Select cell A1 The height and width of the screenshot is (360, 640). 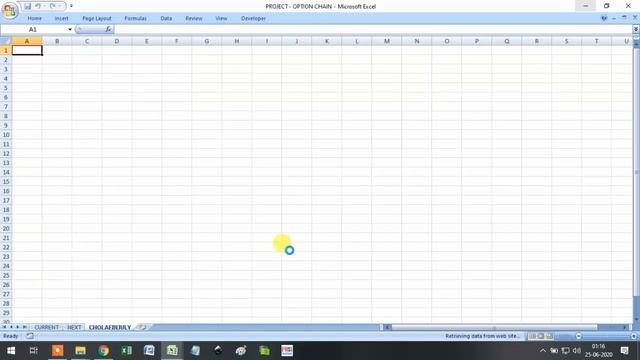click(x=27, y=50)
